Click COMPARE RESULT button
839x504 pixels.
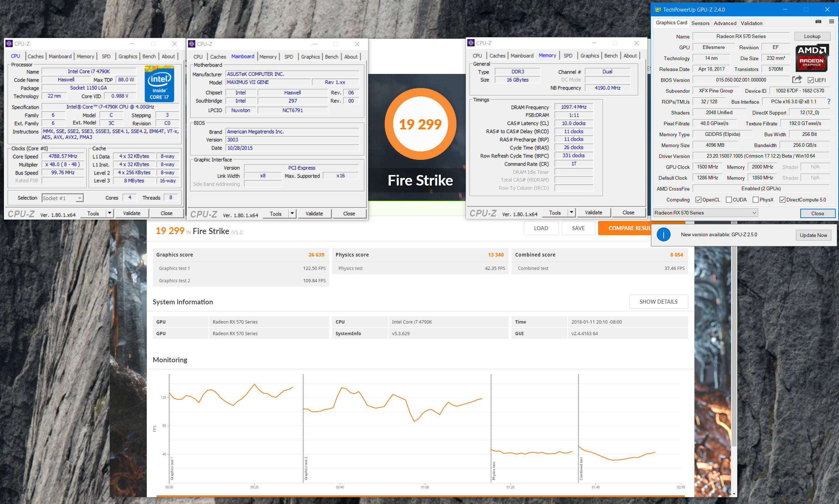pyautogui.click(x=625, y=228)
